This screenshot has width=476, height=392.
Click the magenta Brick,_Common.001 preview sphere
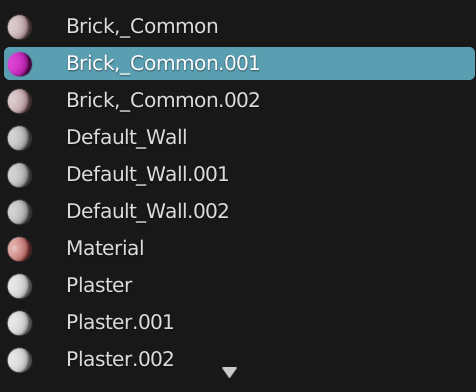tap(20, 64)
